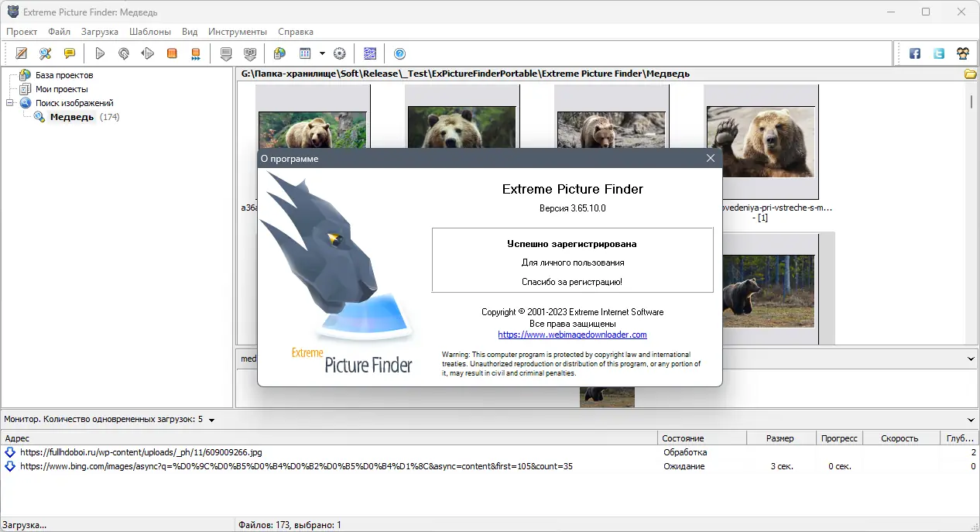The height and width of the screenshot is (532, 980).
Task: Open the Шаблоны menu
Action: 150,32
